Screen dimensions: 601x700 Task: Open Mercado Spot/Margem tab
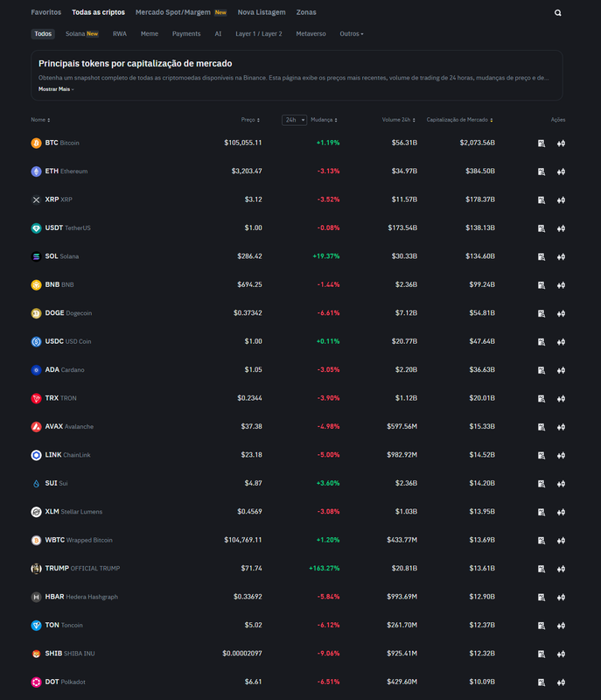tap(181, 12)
